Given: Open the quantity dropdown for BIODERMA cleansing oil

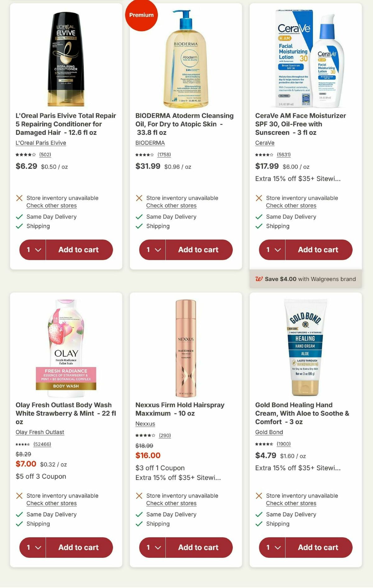Looking at the screenshot, I should coord(152,249).
